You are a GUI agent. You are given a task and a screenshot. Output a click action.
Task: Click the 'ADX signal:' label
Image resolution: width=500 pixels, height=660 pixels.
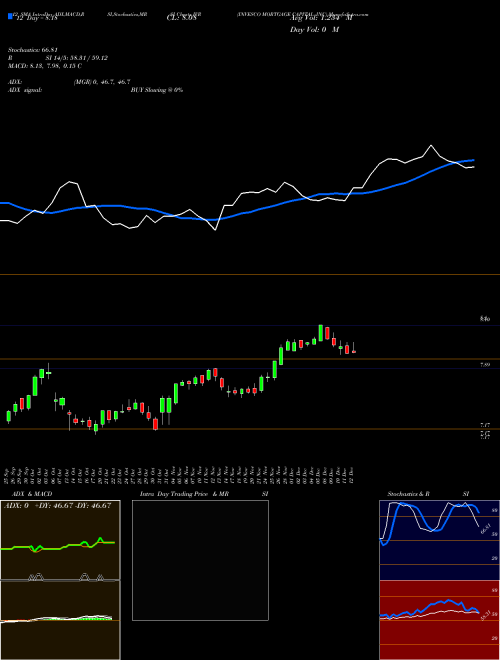[25, 90]
